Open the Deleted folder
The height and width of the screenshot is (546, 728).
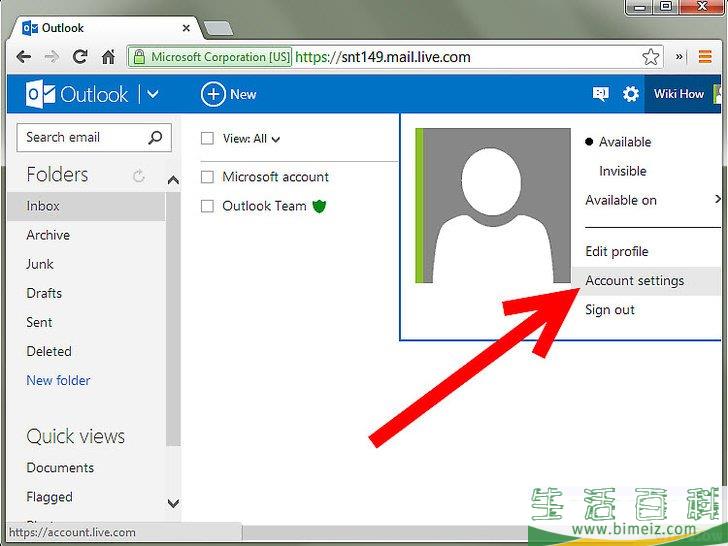pos(49,351)
